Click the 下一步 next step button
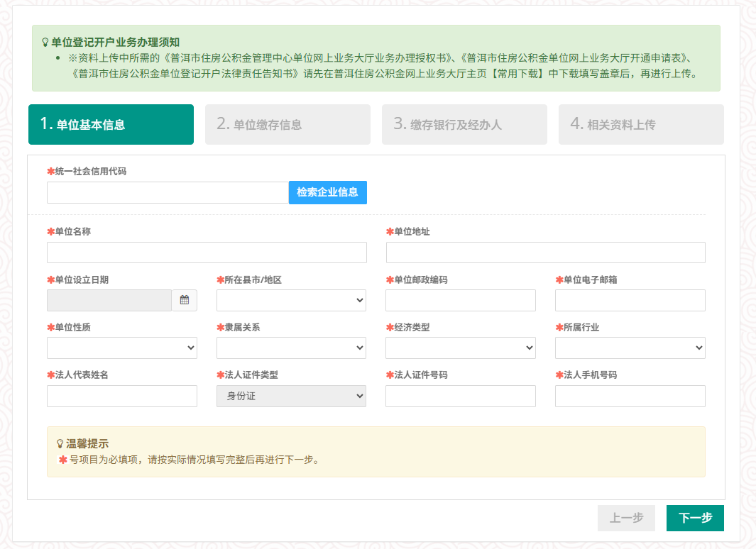 click(x=695, y=518)
